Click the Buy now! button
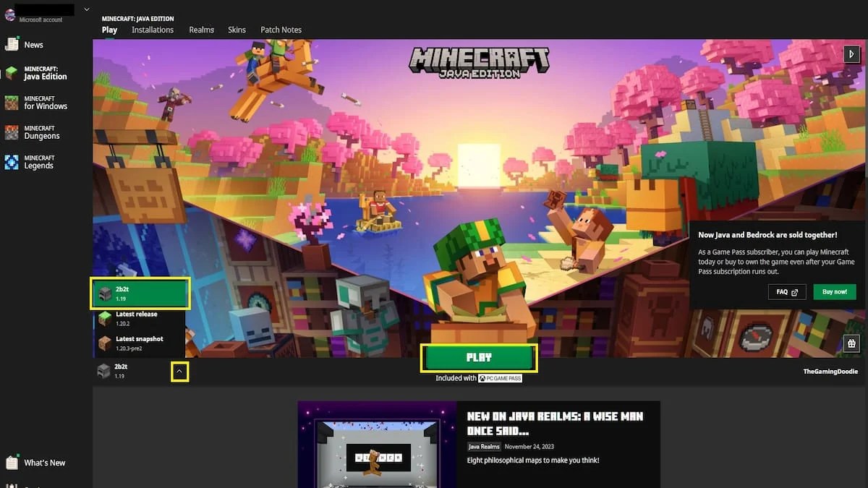Viewport: 868px width, 488px height. [834, 291]
